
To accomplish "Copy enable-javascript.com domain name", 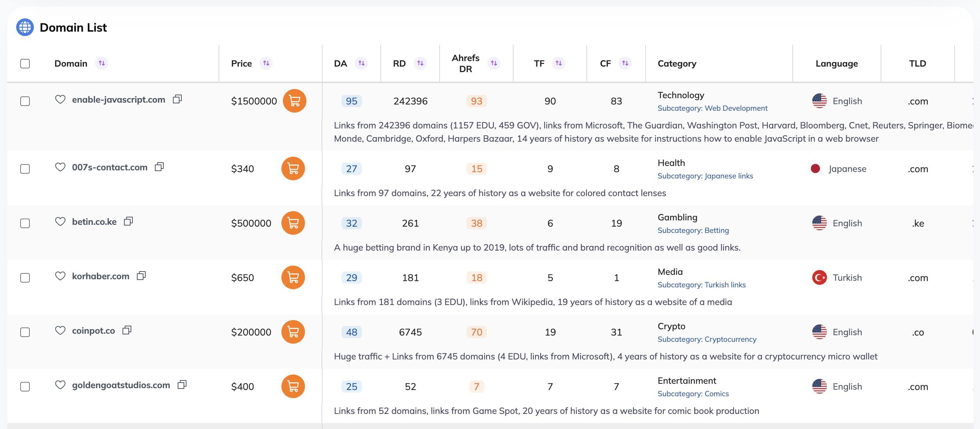I will 177,99.
